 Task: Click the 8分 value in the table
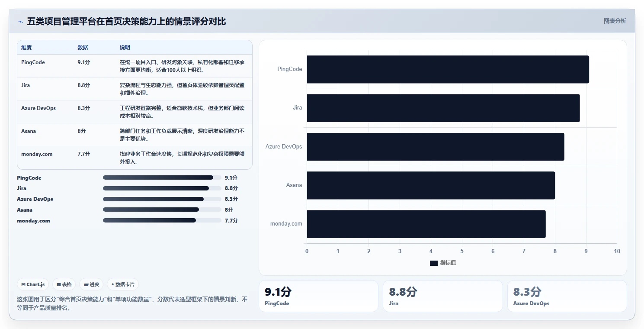point(81,131)
